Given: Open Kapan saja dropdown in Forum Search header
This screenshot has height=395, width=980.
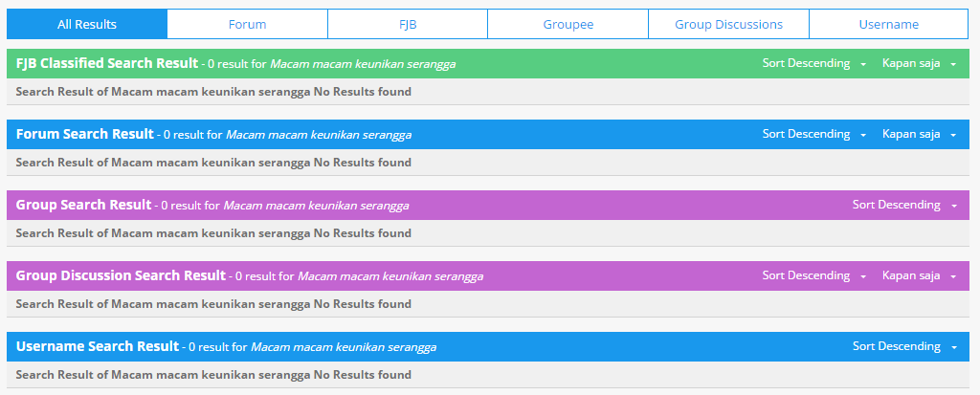Looking at the screenshot, I should [919, 134].
